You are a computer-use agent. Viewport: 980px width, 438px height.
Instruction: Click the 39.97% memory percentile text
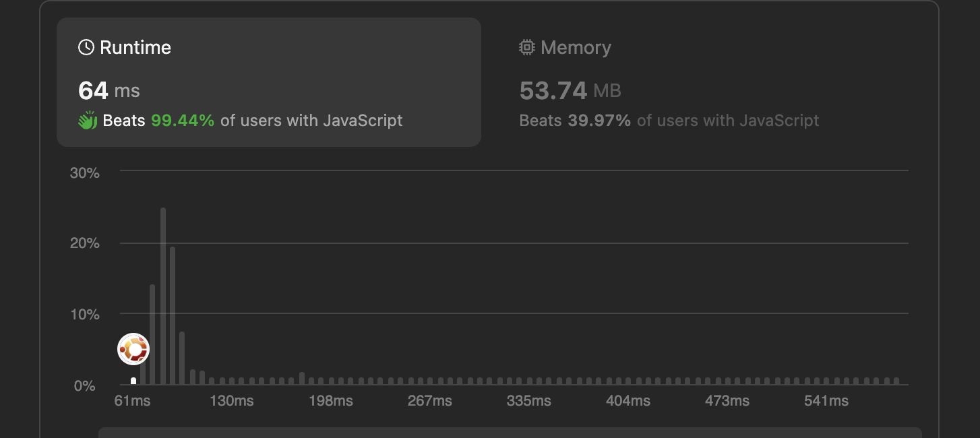[600, 121]
